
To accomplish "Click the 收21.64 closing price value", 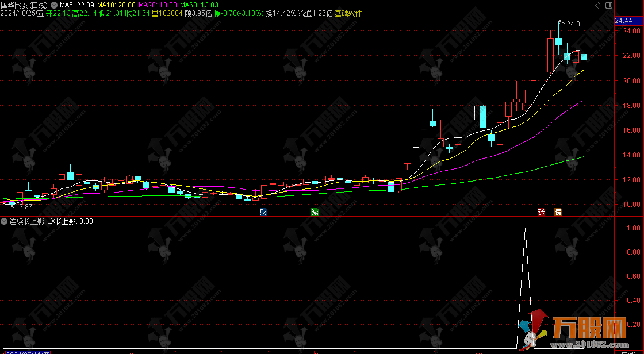I will click(137, 13).
